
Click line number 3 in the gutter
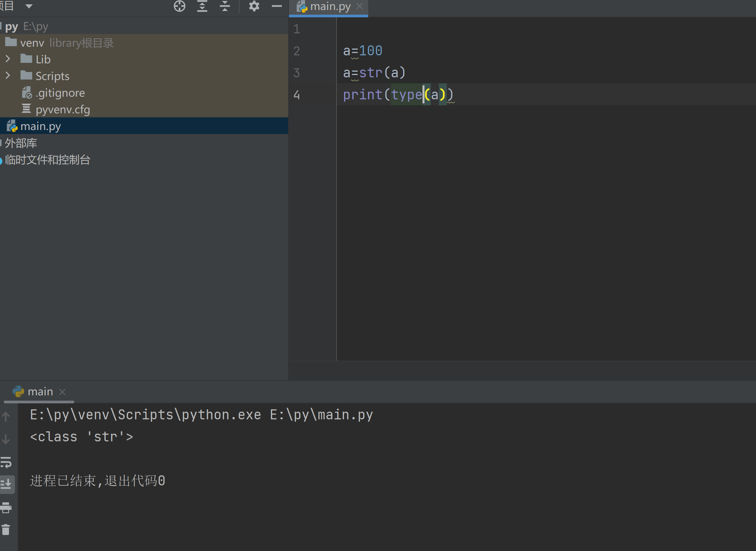point(297,73)
